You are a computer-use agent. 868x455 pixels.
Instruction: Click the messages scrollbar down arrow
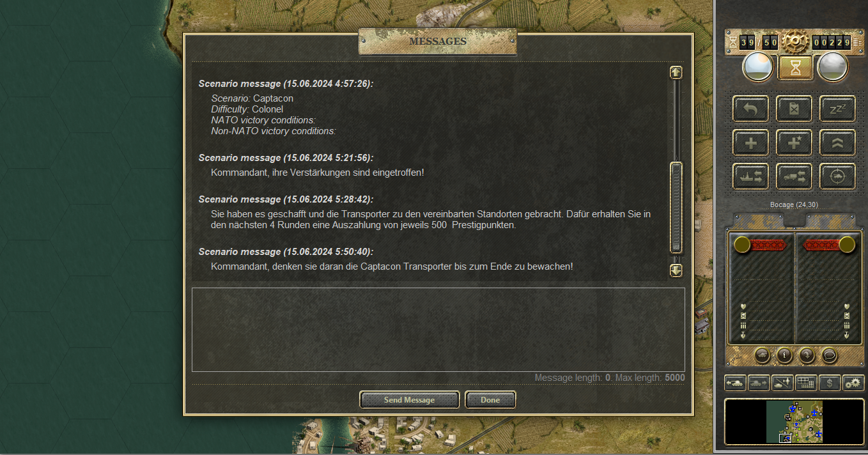676,270
